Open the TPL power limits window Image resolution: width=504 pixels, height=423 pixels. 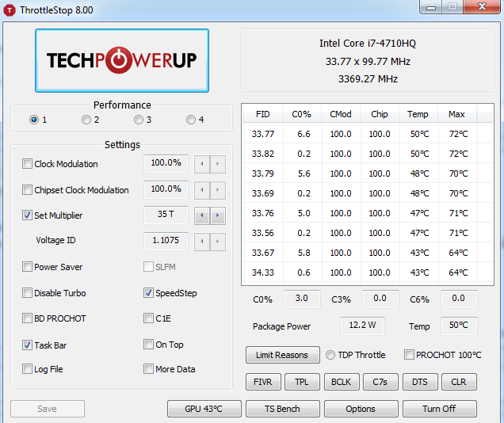point(302,382)
